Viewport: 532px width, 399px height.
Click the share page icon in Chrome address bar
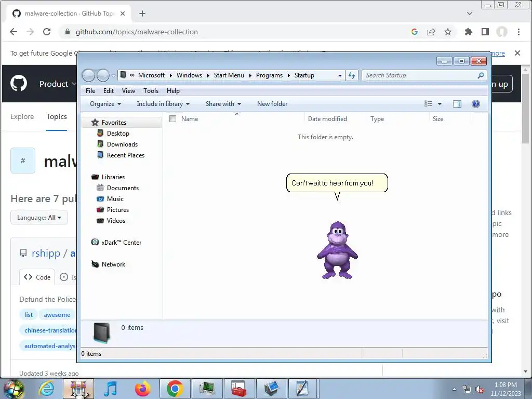tap(431, 32)
